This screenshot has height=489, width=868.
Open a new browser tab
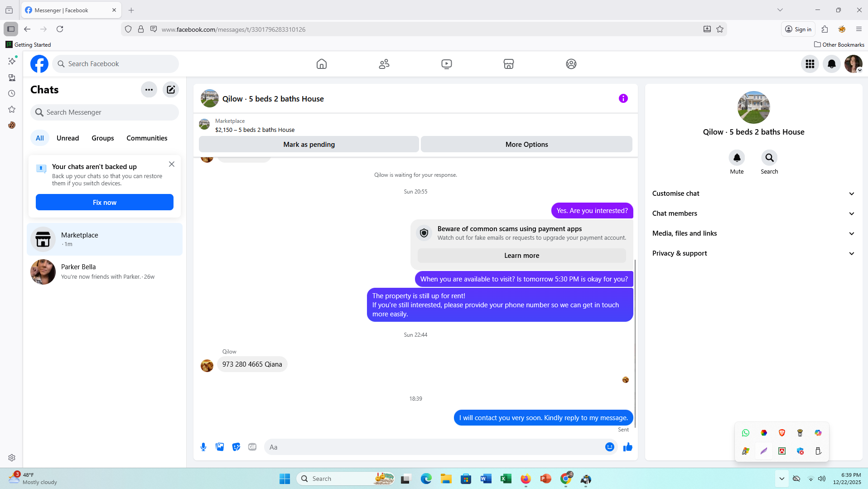click(131, 10)
